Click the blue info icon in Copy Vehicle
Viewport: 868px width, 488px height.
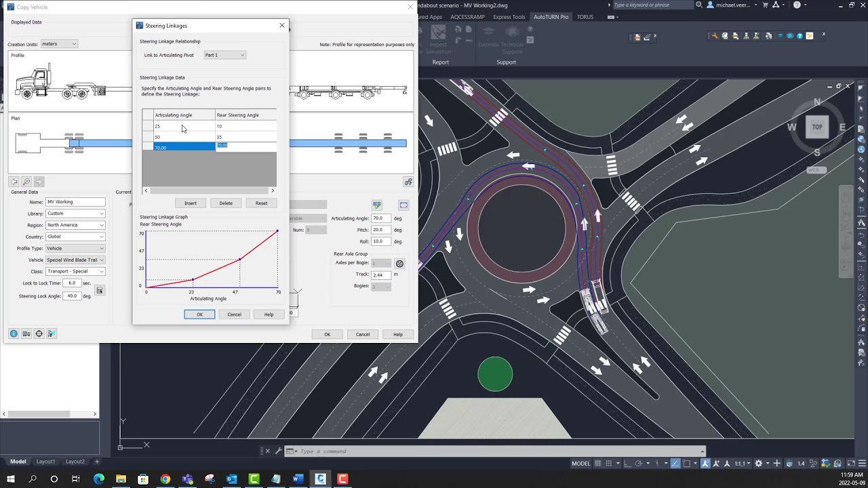click(x=14, y=333)
